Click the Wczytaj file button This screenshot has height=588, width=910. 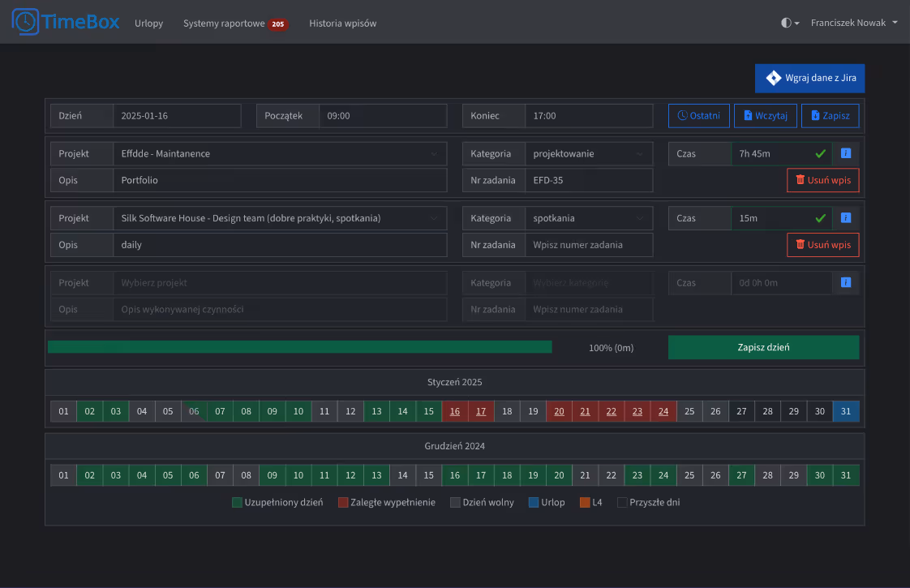click(x=765, y=116)
